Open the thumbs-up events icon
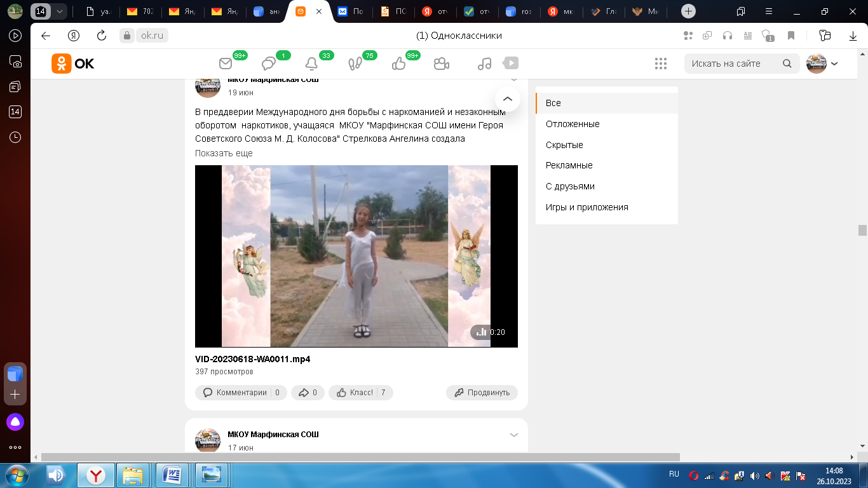This screenshot has width=868, height=488. (x=398, y=64)
